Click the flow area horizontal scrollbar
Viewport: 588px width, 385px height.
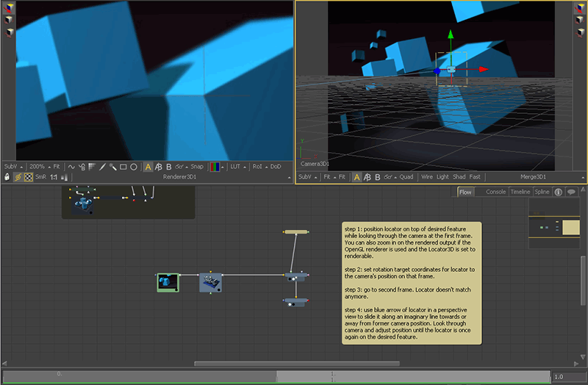297,364
